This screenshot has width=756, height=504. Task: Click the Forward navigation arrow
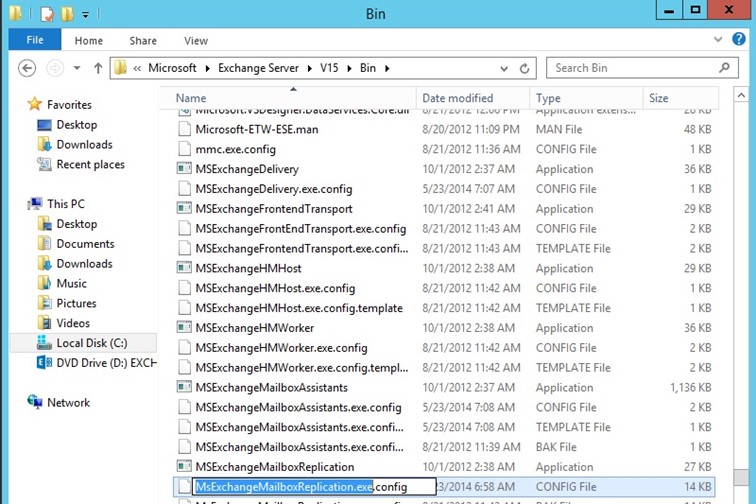coord(54,68)
